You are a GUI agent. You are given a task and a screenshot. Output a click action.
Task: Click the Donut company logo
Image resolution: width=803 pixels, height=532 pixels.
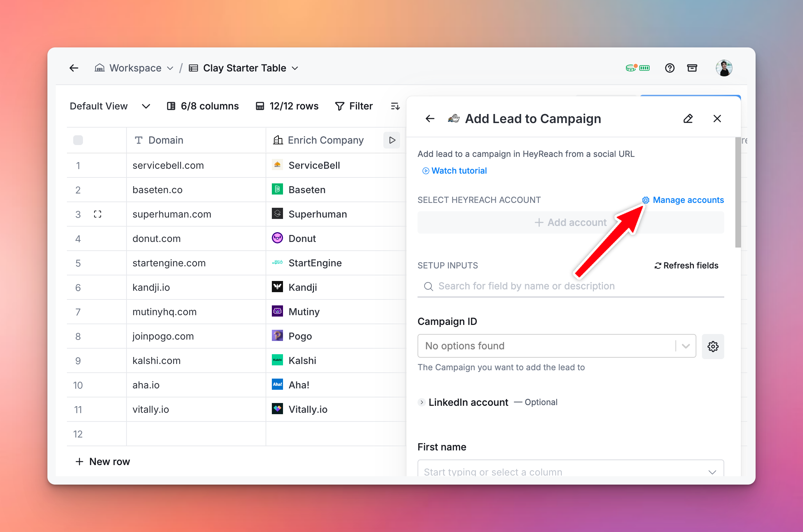[x=277, y=238]
